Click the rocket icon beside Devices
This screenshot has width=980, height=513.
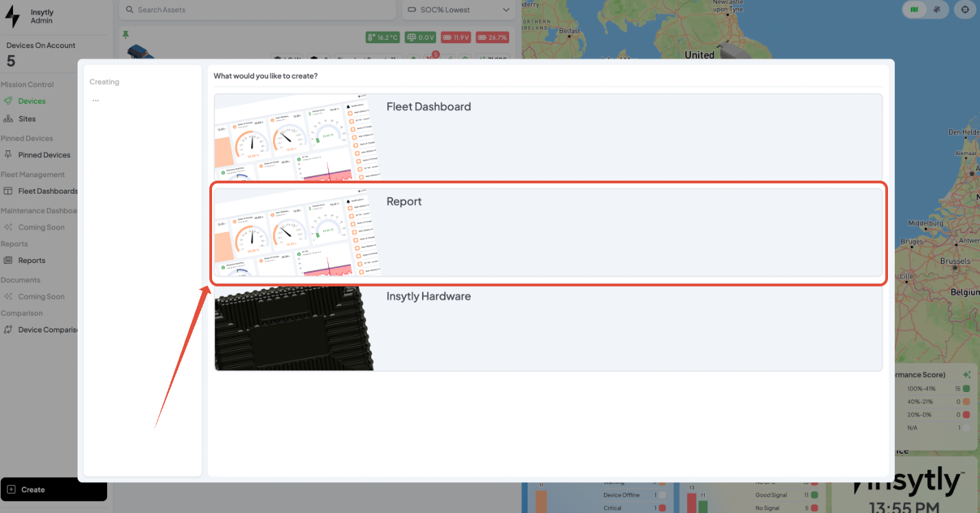pyautogui.click(x=8, y=101)
